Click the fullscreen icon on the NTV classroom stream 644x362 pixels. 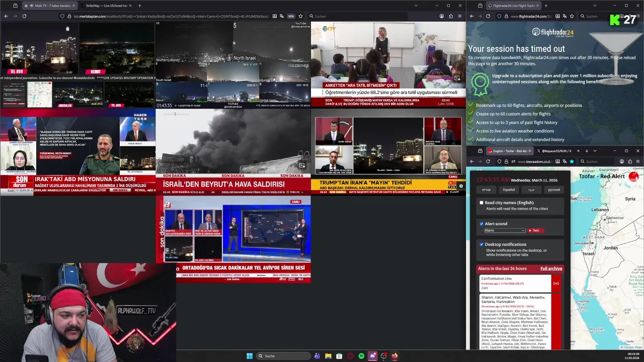pyautogui.click(x=457, y=78)
